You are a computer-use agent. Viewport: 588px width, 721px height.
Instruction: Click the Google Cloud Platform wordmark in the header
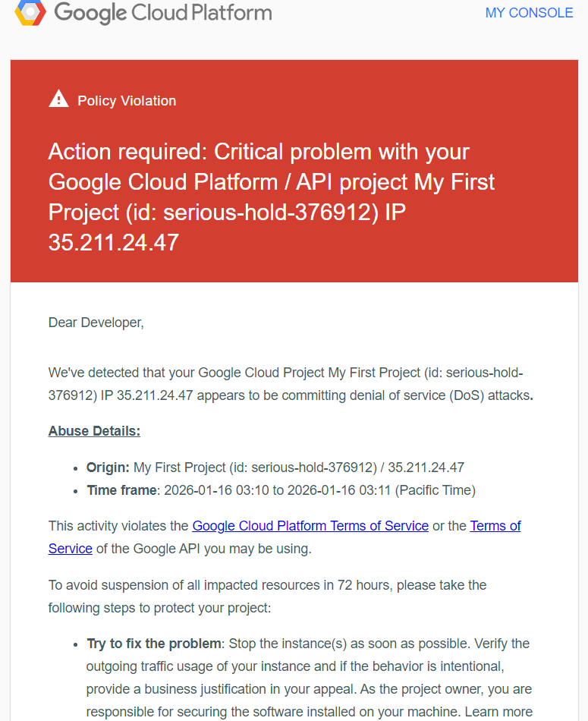tap(162, 13)
